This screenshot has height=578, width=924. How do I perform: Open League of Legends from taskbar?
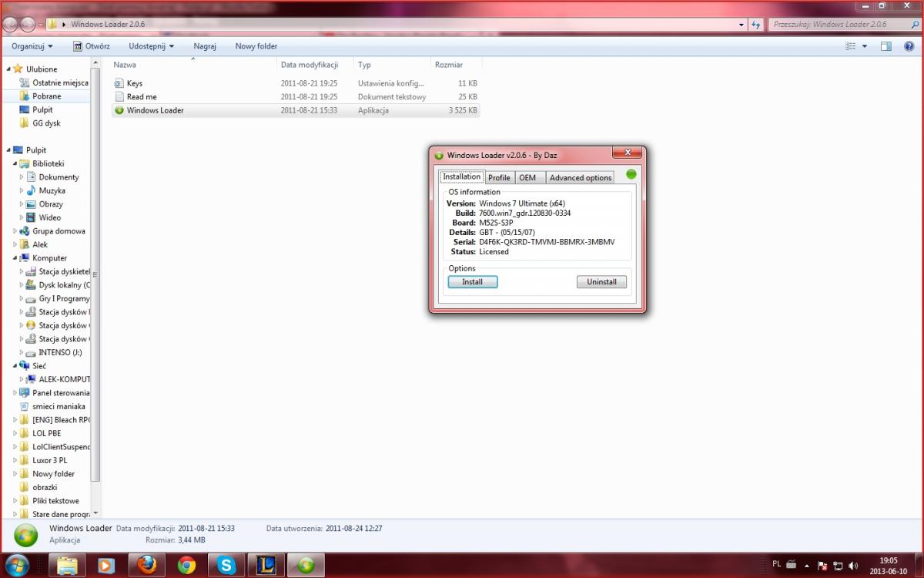266,566
